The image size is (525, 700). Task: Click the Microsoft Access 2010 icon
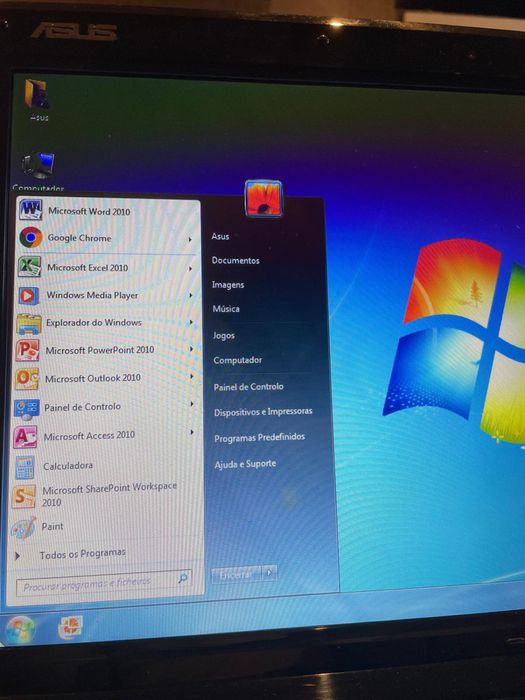(25, 437)
